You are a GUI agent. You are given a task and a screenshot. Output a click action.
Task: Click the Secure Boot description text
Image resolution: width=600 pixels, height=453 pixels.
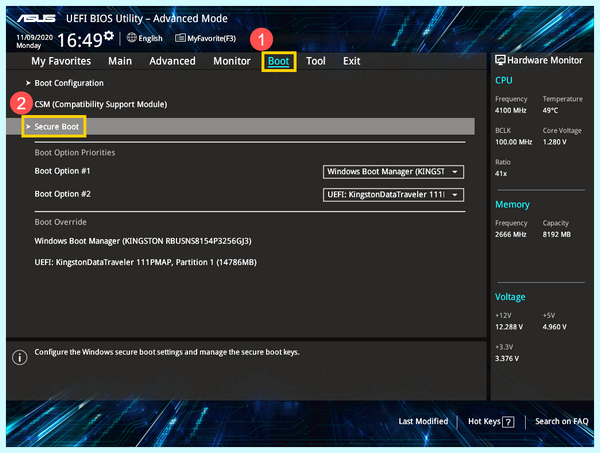click(x=167, y=352)
